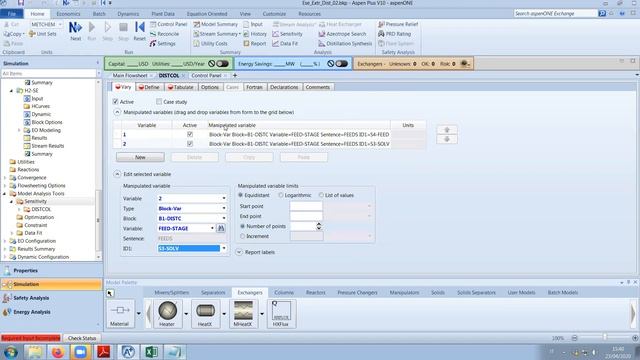Click Reconcile in the ribbon
This screenshot has width=640, height=360.
click(164, 34)
